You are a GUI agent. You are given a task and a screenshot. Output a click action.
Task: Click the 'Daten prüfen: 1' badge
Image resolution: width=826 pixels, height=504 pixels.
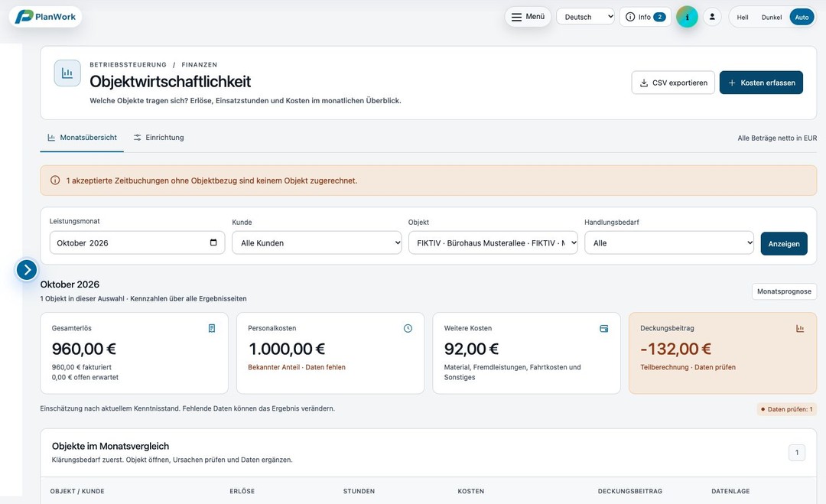787,409
